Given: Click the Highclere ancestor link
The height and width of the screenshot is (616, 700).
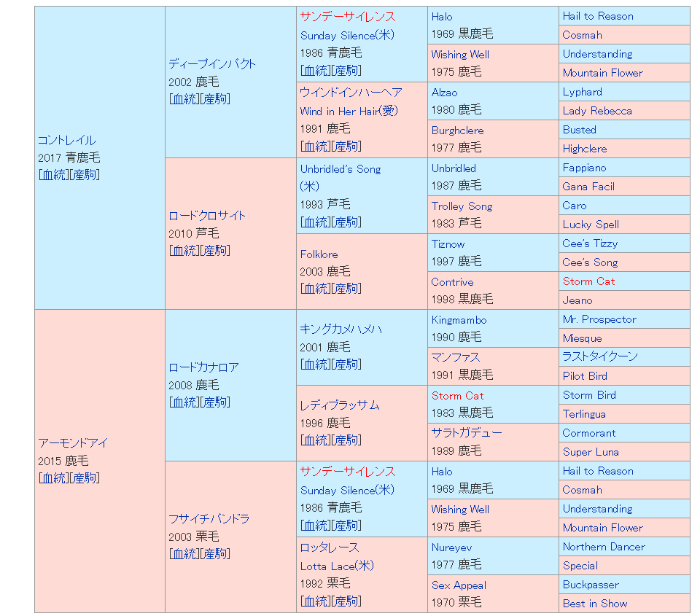Looking at the screenshot, I should coord(585,149).
